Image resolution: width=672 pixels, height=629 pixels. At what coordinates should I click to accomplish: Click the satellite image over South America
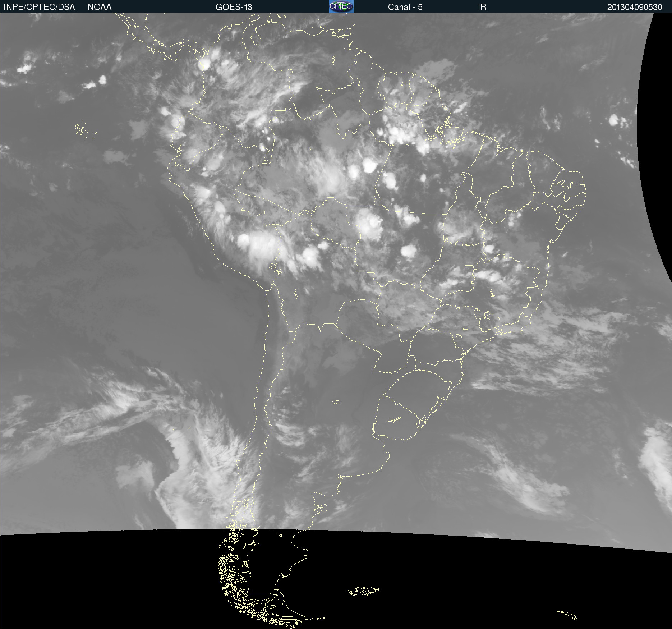pyautogui.click(x=336, y=321)
